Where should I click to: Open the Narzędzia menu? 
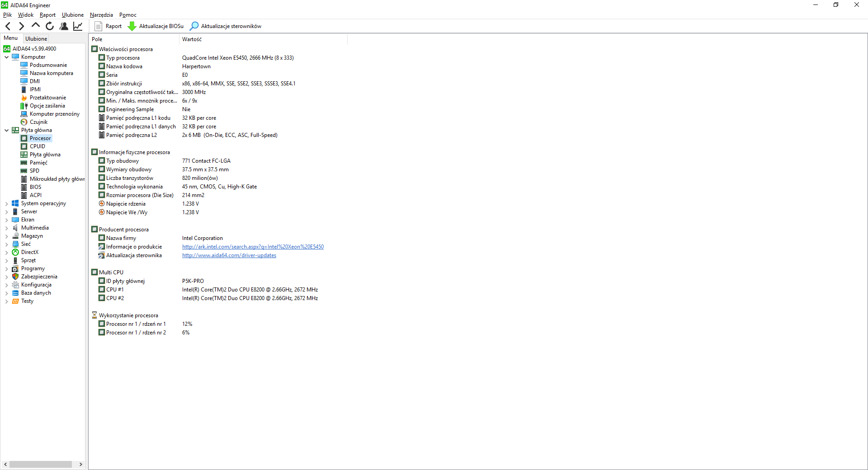pyautogui.click(x=101, y=15)
